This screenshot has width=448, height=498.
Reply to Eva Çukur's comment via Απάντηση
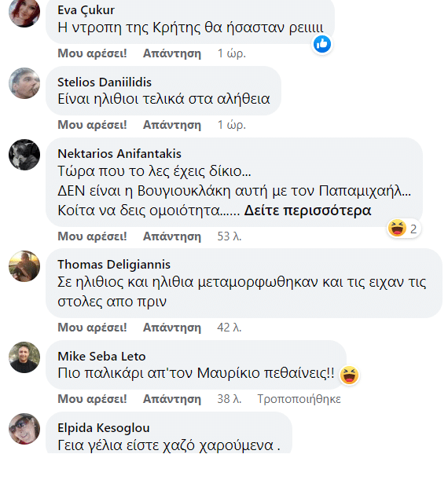(x=172, y=53)
